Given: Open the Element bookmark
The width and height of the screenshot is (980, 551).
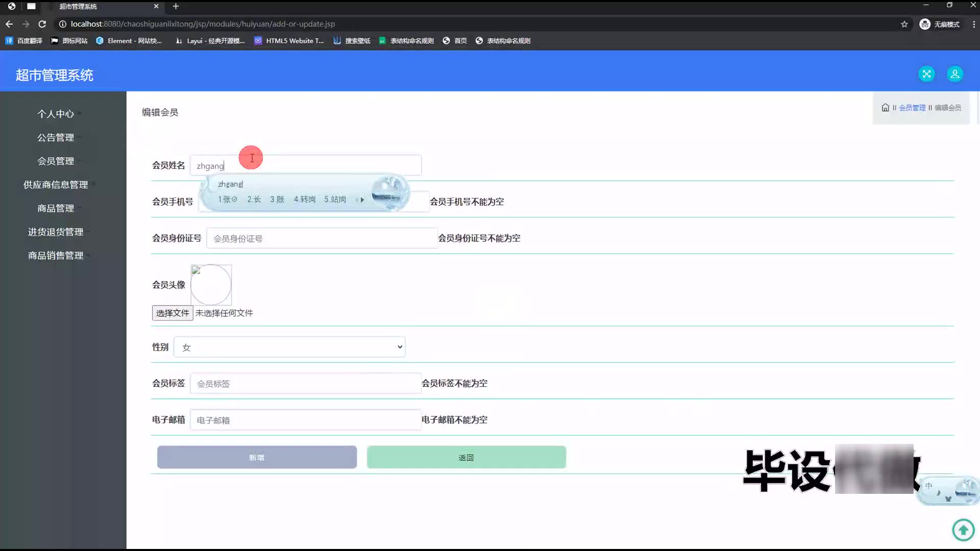Looking at the screenshot, I should pos(129,41).
